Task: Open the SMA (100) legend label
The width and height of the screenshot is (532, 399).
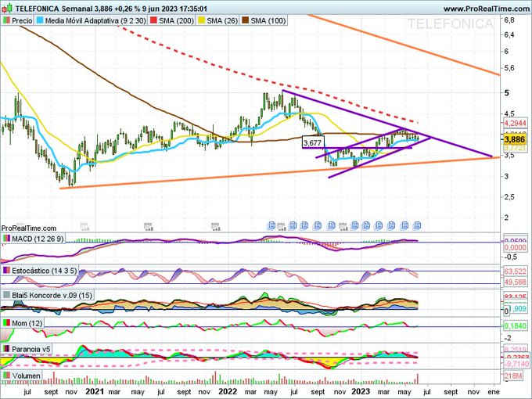Action: tap(268, 20)
